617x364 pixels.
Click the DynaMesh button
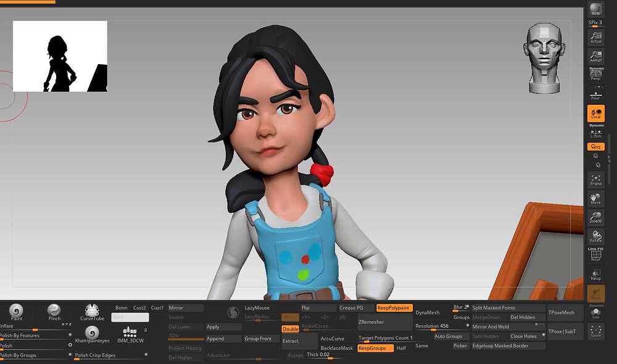(432, 312)
